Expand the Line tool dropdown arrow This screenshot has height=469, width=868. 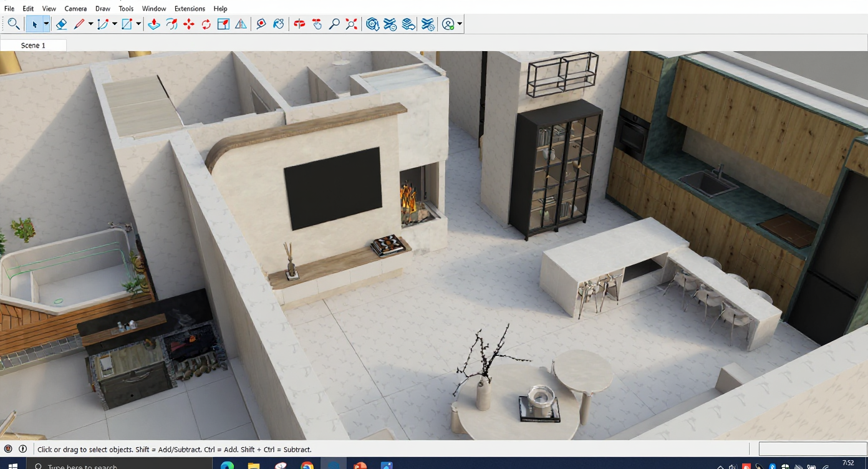coord(90,24)
